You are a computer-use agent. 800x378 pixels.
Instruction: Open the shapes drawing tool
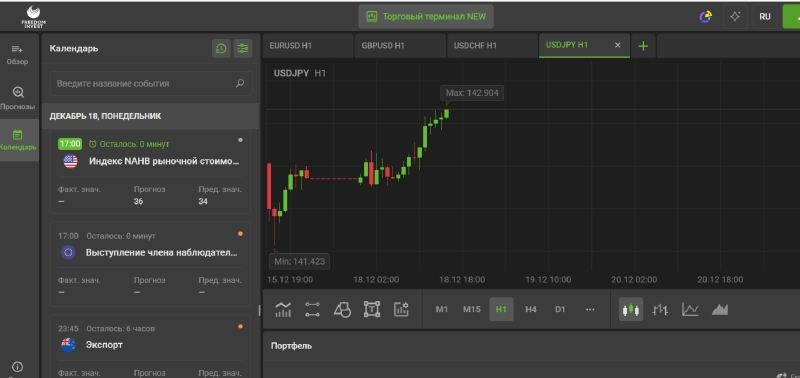[342, 309]
